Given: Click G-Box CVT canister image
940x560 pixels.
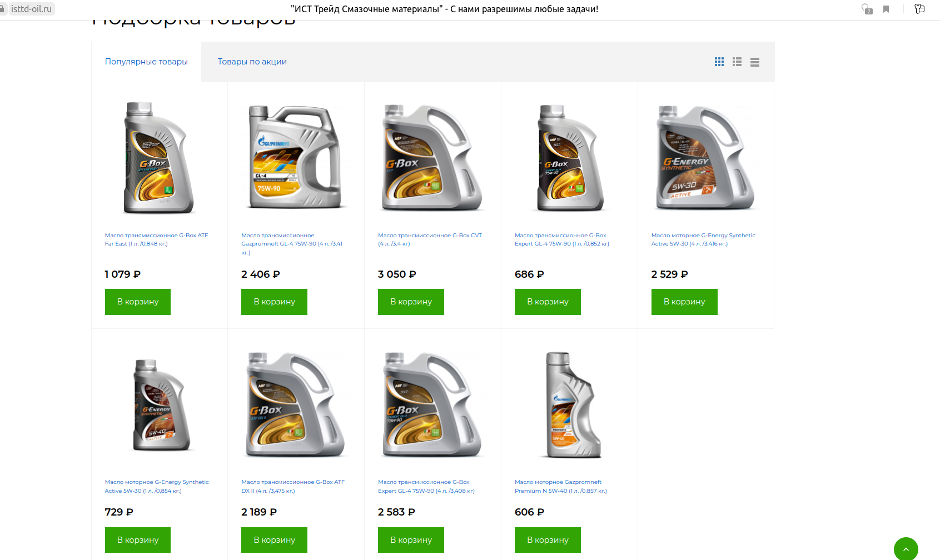Looking at the screenshot, I should pos(432,157).
